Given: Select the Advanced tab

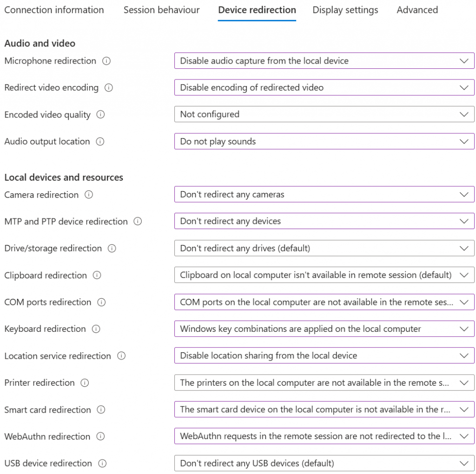Looking at the screenshot, I should [417, 10].
